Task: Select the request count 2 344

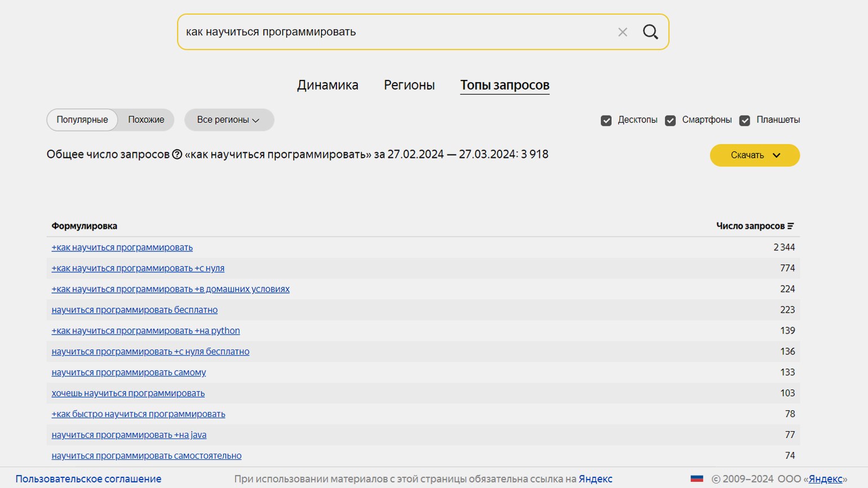Action: (x=784, y=247)
